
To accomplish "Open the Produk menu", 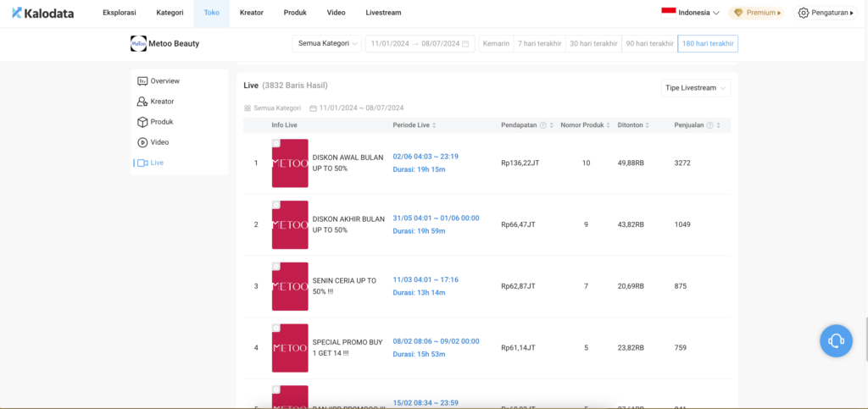I will click(295, 13).
